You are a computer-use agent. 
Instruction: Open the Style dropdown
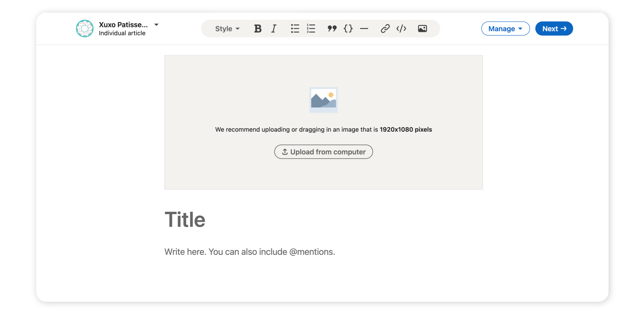(227, 29)
